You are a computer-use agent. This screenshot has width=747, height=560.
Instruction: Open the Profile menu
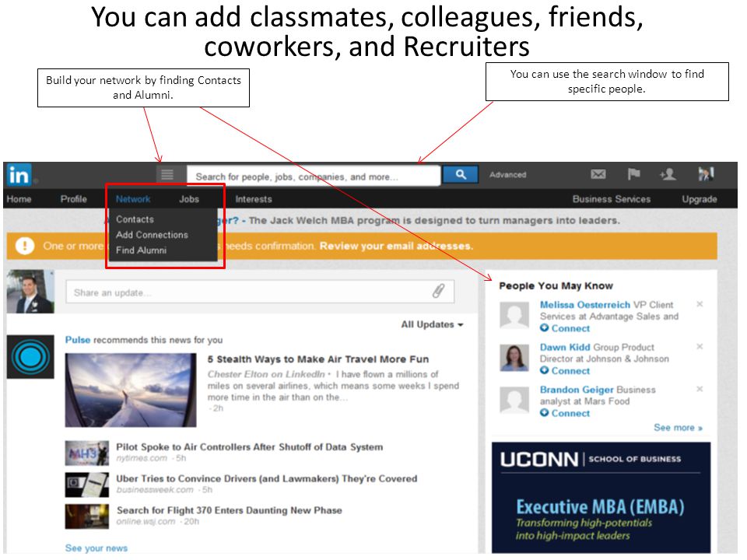(x=73, y=199)
